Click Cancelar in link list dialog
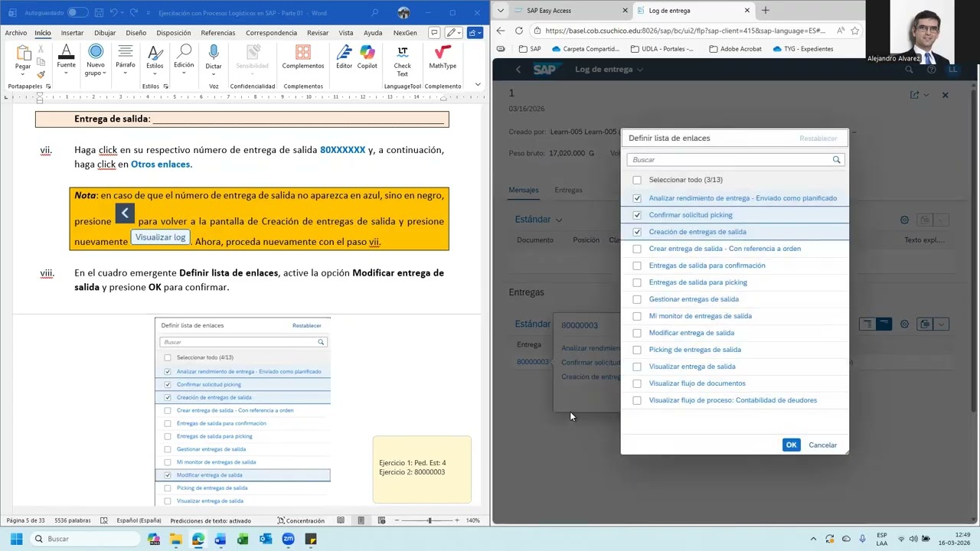This screenshot has width=980, height=551. coord(823,445)
